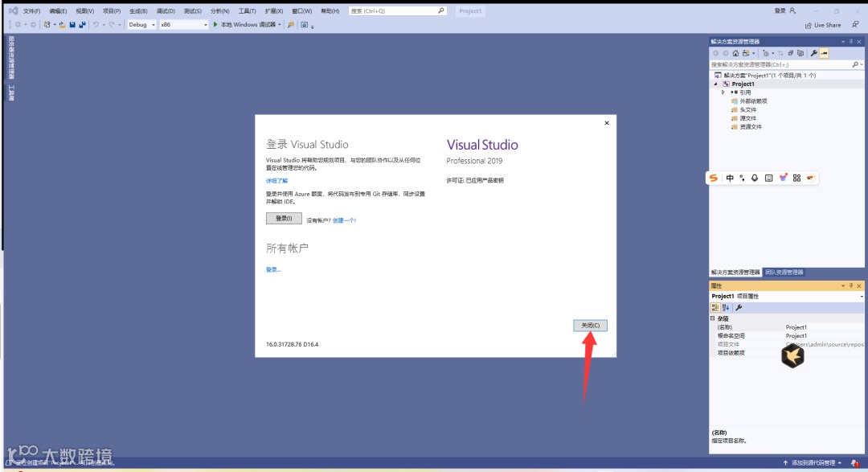
Task: Click the Sogou IME S logo
Action: [x=714, y=178]
